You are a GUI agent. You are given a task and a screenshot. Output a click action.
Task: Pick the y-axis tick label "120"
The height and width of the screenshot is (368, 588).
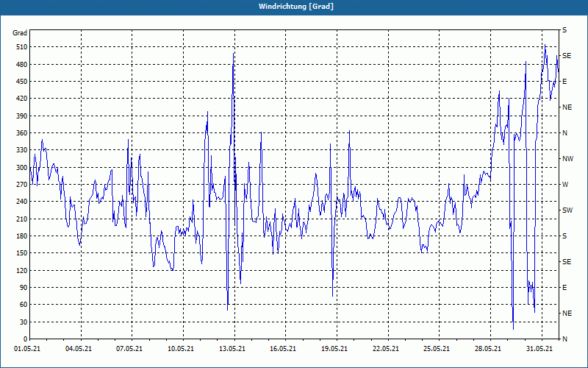[21, 270]
